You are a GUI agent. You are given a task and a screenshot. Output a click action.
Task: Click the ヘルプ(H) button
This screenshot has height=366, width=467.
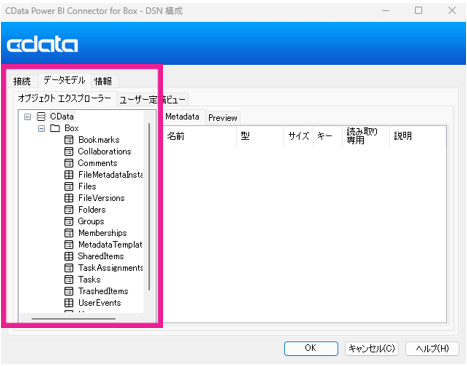coord(432,348)
